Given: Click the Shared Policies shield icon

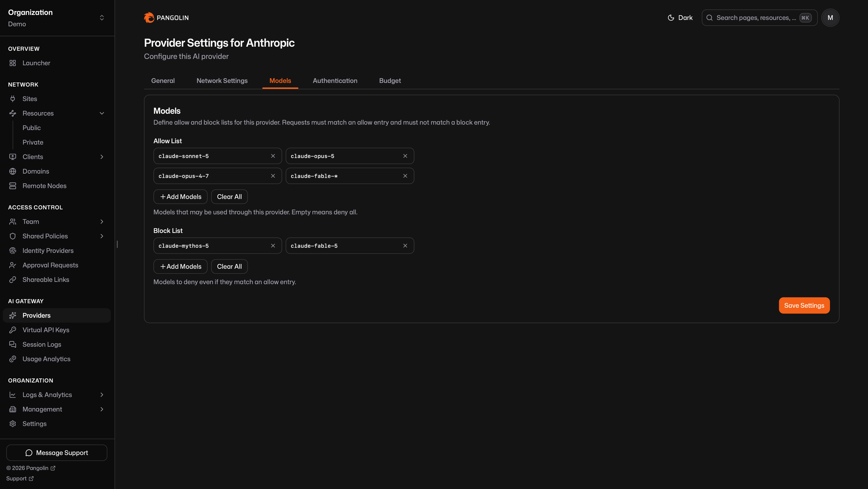Looking at the screenshot, I should click(13, 236).
